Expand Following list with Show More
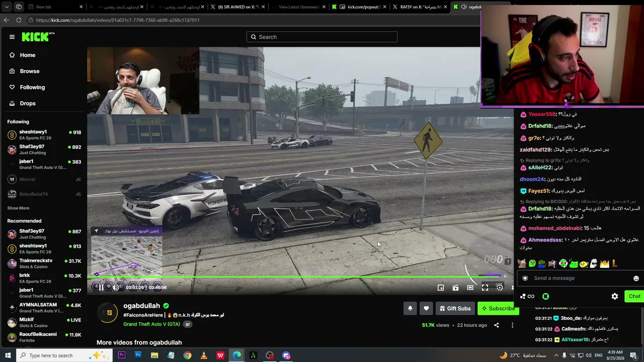The width and height of the screenshot is (644, 362). point(18,208)
